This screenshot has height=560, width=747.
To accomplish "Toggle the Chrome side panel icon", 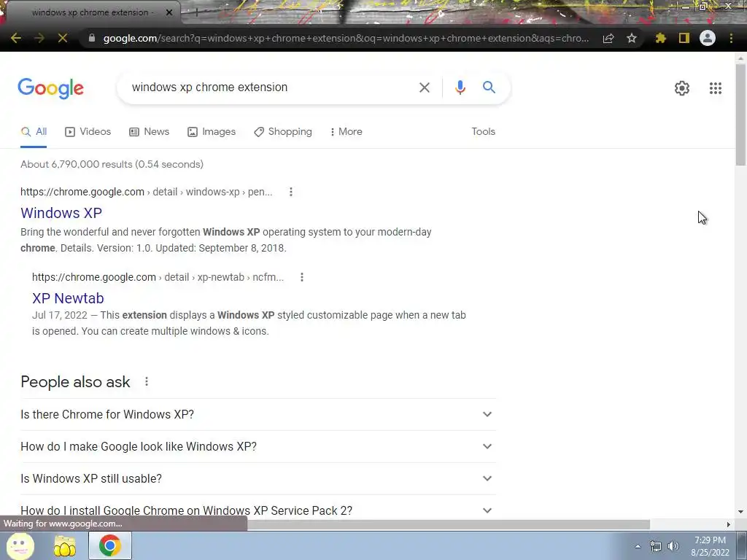I will tap(684, 38).
